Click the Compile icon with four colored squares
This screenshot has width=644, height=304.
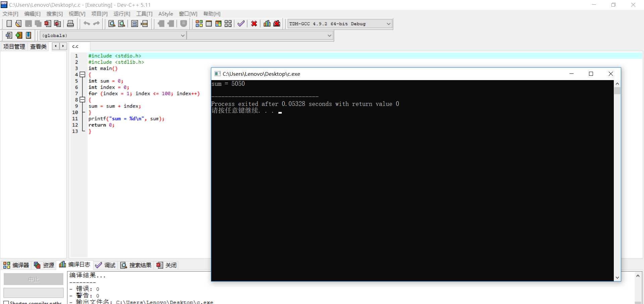[x=199, y=23]
